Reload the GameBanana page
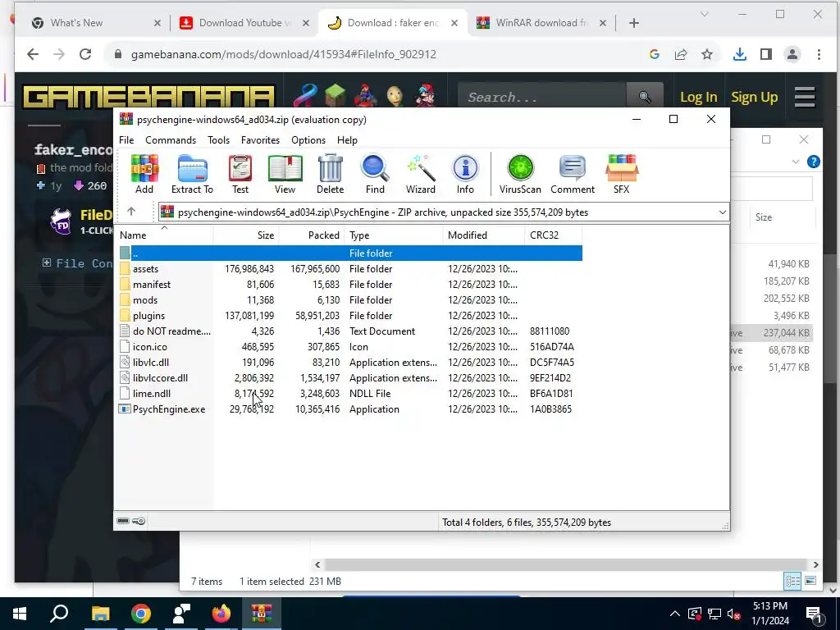Image resolution: width=840 pixels, height=630 pixels. click(x=85, y=54)
